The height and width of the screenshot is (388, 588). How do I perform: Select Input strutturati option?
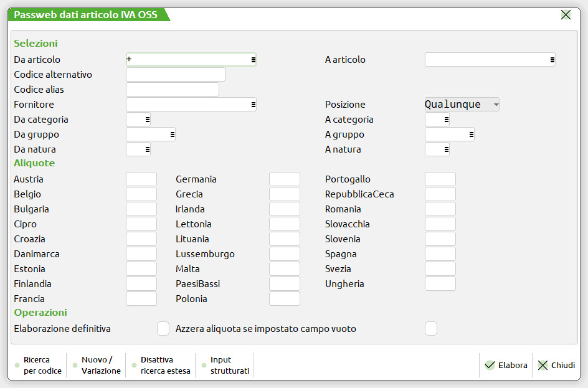tap(225, 366)
